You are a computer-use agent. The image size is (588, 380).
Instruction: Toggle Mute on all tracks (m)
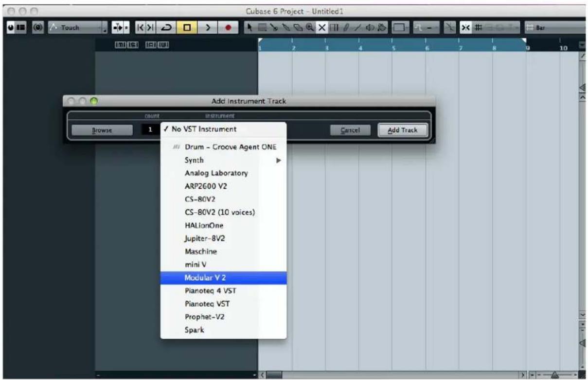click(x=120, y=45)
